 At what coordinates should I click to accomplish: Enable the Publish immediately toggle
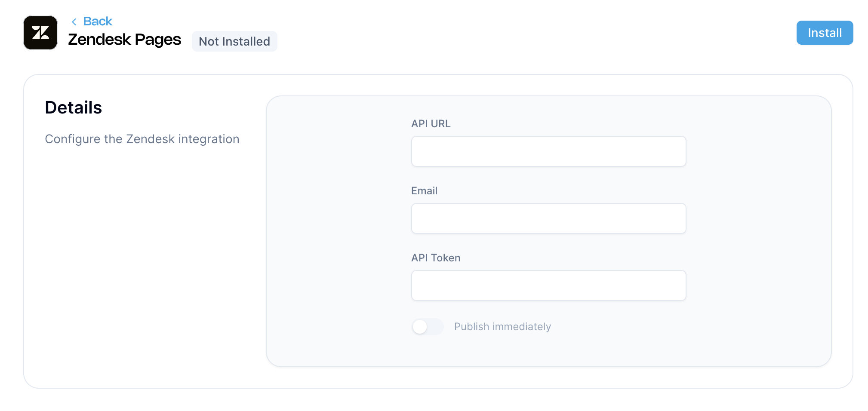pyautogui.click(x=427, y=327)
